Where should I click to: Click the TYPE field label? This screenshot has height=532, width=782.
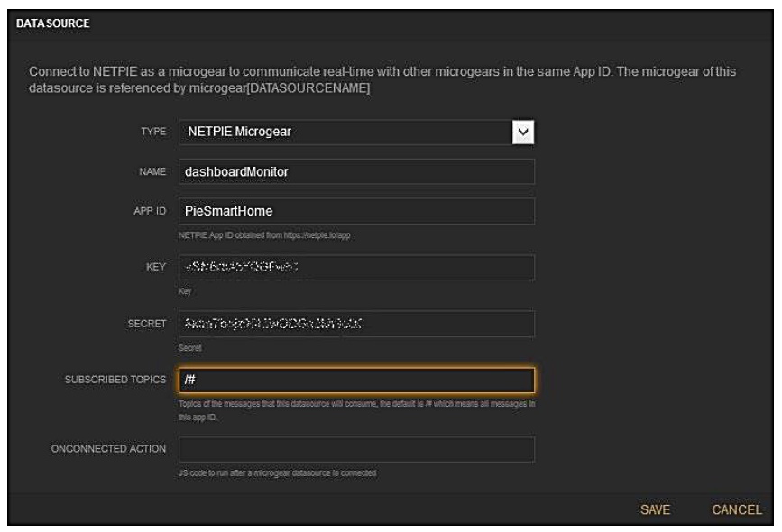(x=154, y=133)
